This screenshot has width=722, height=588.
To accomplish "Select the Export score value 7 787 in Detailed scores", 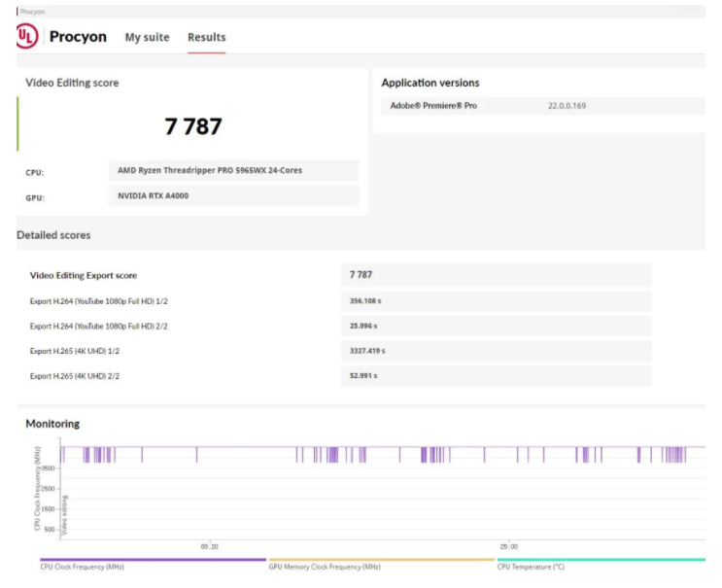I will coord(361,275).
